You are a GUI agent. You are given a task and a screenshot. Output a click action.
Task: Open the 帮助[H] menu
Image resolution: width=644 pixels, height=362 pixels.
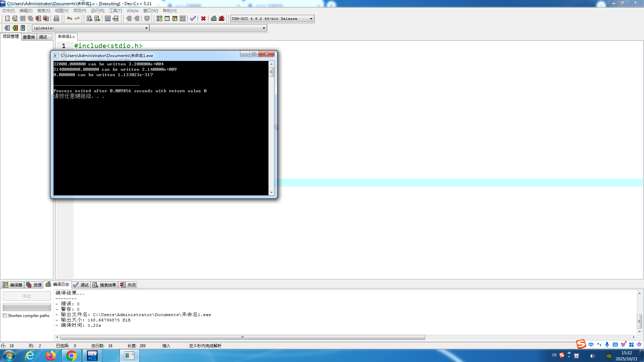[169, 11]
